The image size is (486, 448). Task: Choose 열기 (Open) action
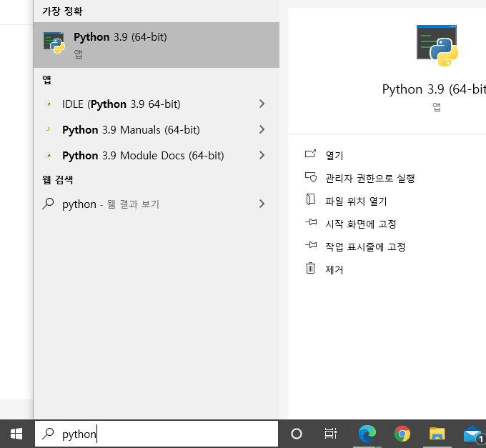pyautogui.click(x=334, y=155)
